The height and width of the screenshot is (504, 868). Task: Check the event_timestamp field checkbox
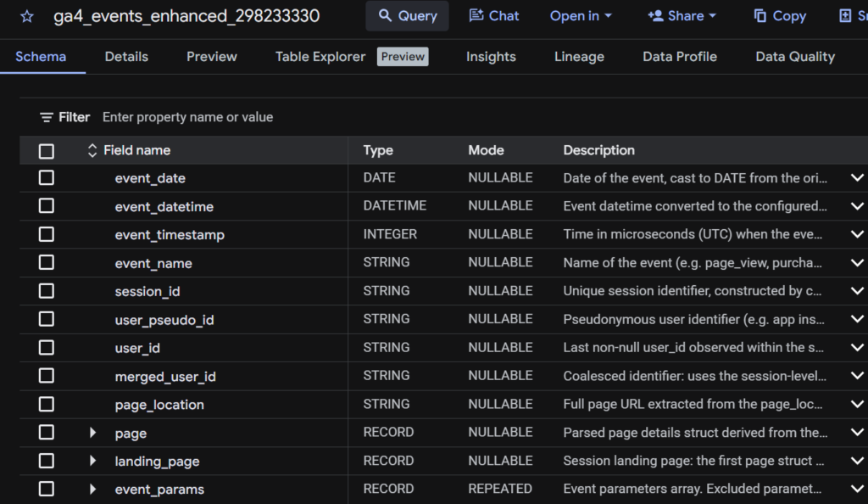tap(47, 234)
